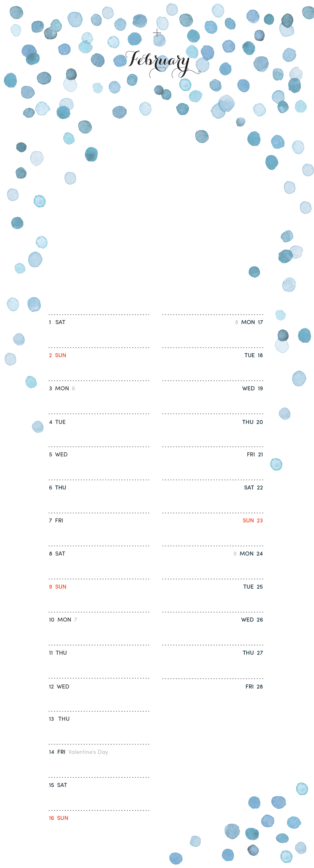Select the 14 FRI date label

click(x=57, y=752)
